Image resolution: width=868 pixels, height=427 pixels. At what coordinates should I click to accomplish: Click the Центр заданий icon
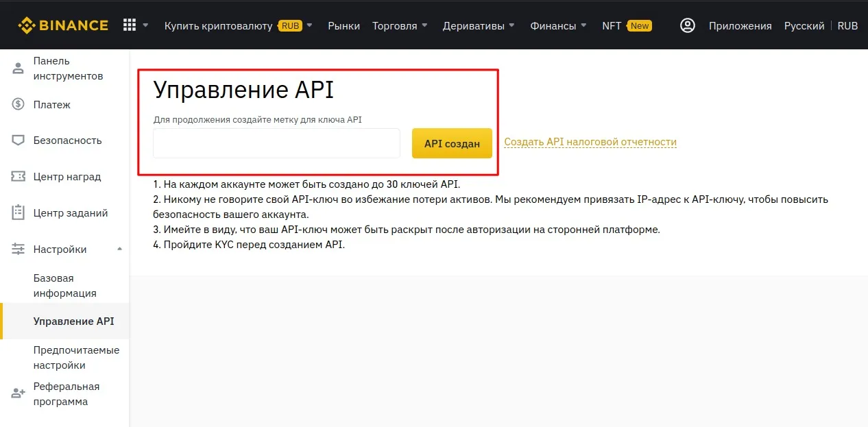(18, 212)
